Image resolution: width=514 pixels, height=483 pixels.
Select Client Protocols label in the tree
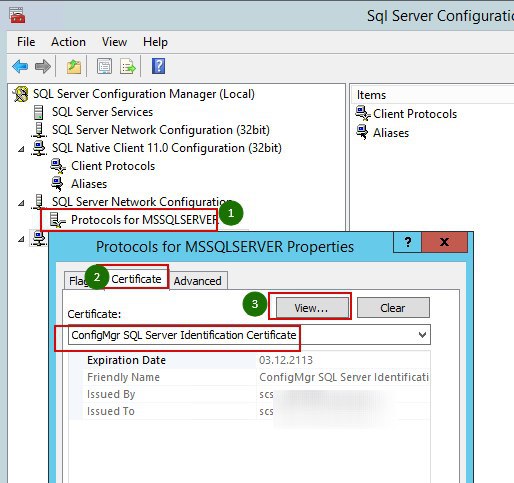coord(113,166)
